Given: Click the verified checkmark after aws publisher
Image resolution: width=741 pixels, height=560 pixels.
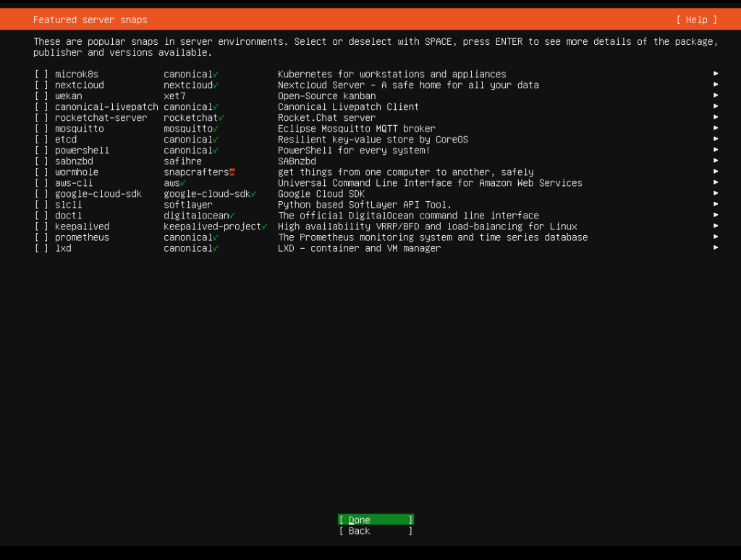Looking at the screenshot, I should [x=184, y=183].
